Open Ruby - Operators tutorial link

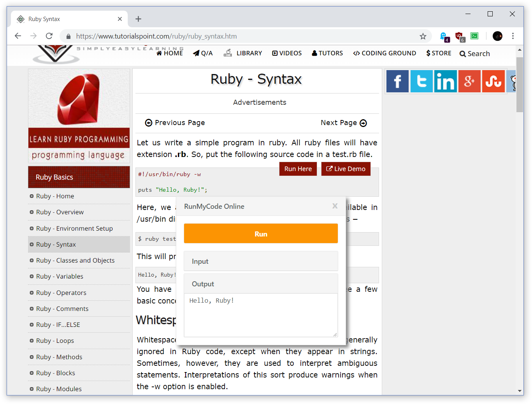(x=61, y=293)
